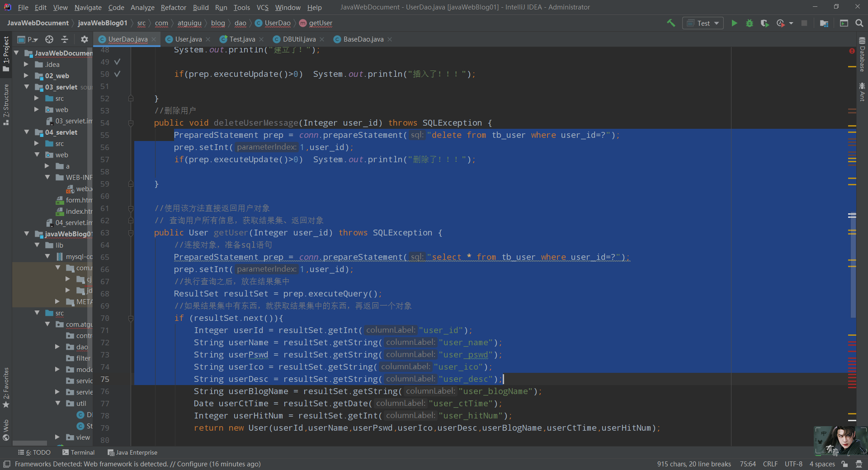This screenshot has width=868, height=470.
Task: Switch to UTF-8 encoding selector
Action: 793,464
